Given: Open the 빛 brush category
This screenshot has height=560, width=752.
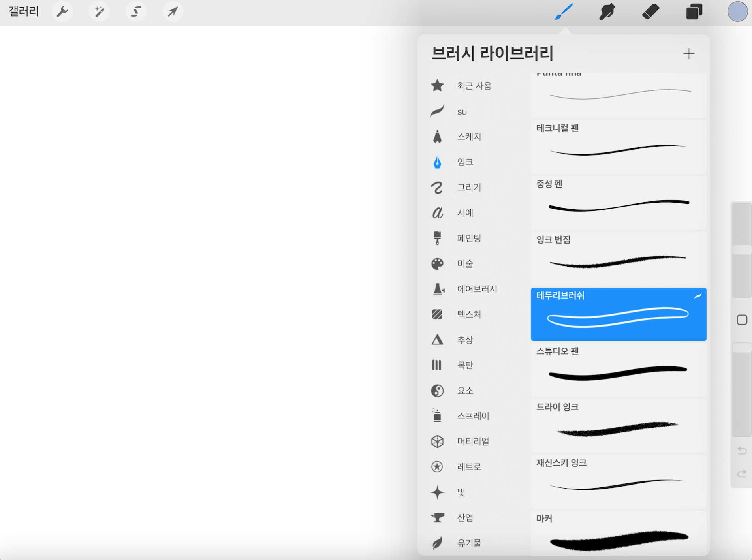Looking at the screenshot, I should point(474,492).
